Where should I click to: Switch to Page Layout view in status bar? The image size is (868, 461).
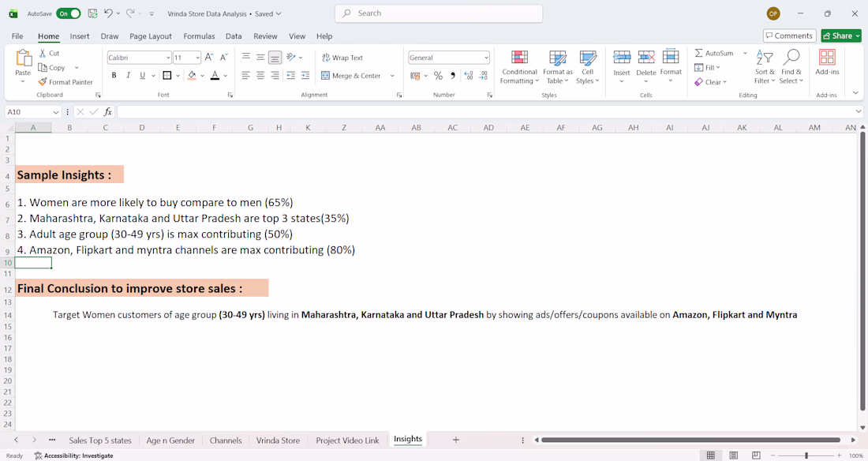tap(734, 455)
